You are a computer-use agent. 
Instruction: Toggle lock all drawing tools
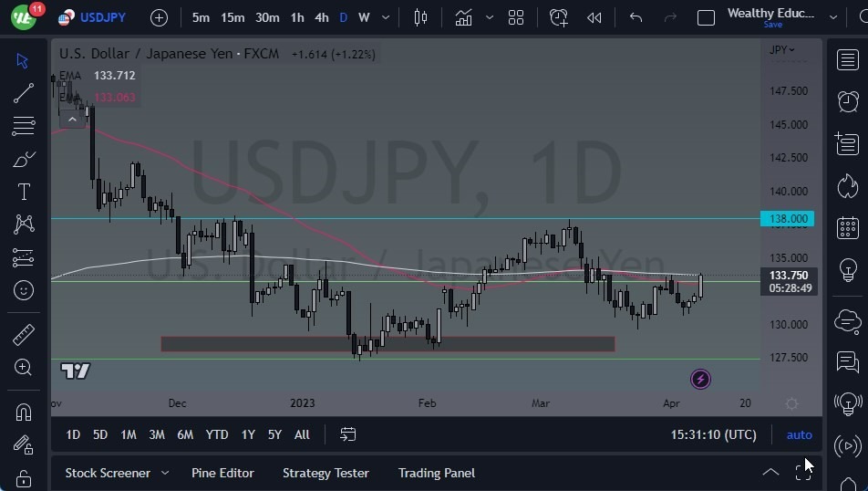tap(24, 477)
